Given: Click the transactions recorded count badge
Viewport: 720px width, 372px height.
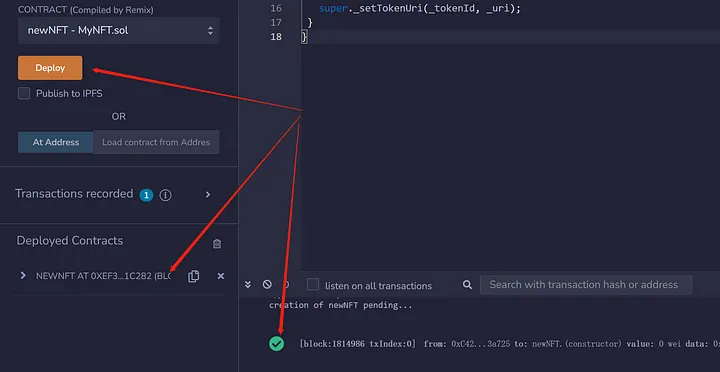Looking at the screenshot, I should click(146, 196).
